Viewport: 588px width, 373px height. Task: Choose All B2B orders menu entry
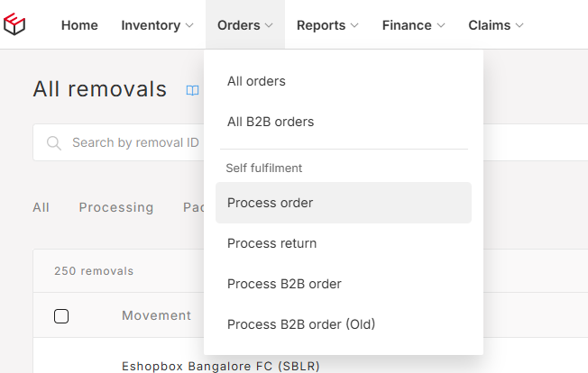(x=344, y=122)
